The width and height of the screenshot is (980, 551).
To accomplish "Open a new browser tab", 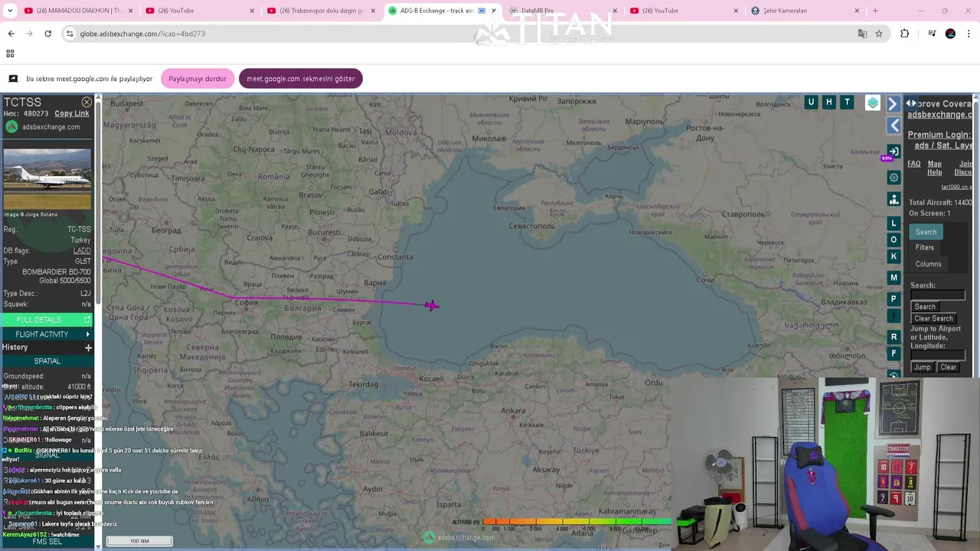I will point(875,11).
